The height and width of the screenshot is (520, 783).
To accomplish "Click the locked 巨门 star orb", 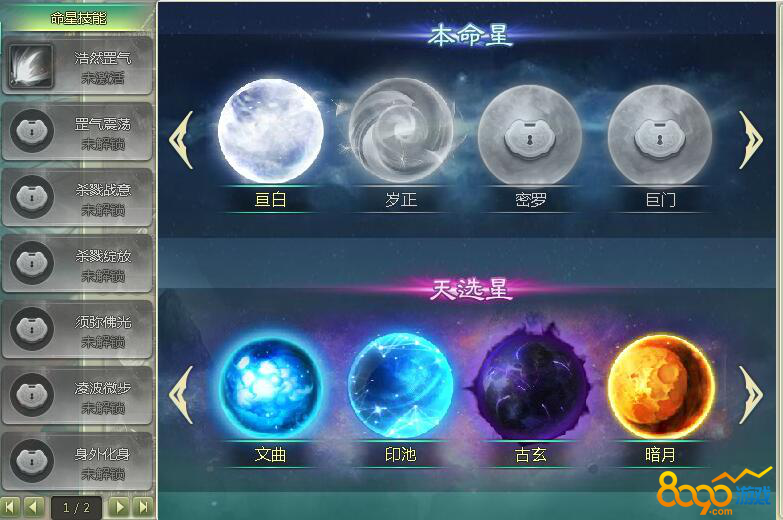I will click(x=660, y=135).
